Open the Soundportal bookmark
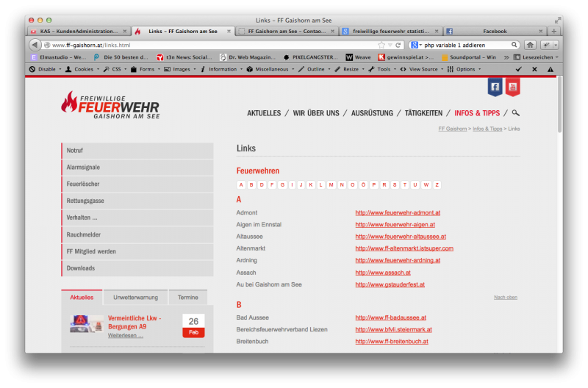 [469, 57]
